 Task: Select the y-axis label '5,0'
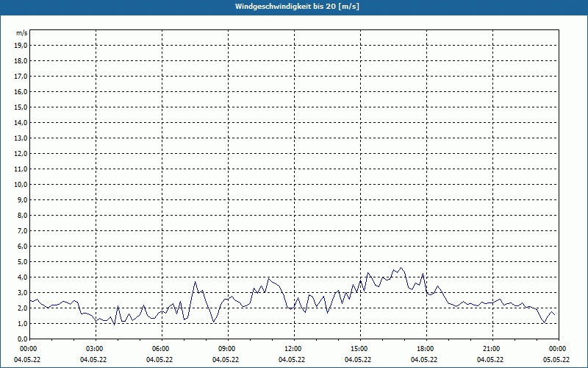pyautogui.click(x=23, y=262)
